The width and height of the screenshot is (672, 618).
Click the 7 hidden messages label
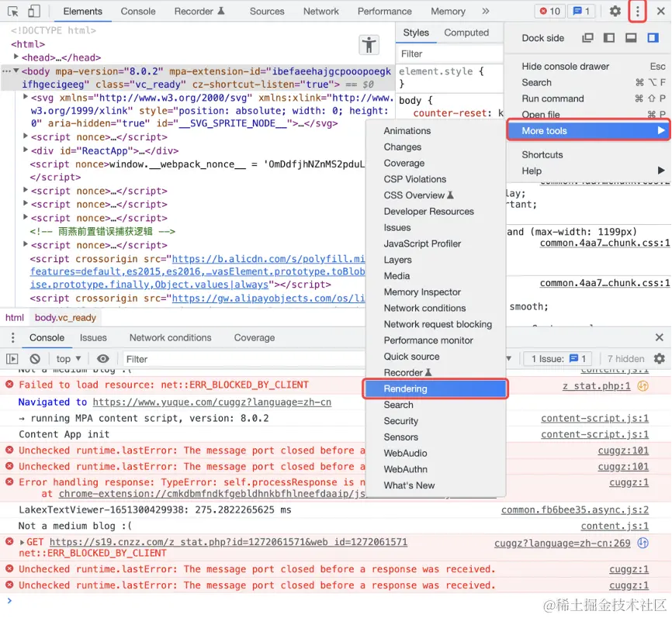coord(625,359)
